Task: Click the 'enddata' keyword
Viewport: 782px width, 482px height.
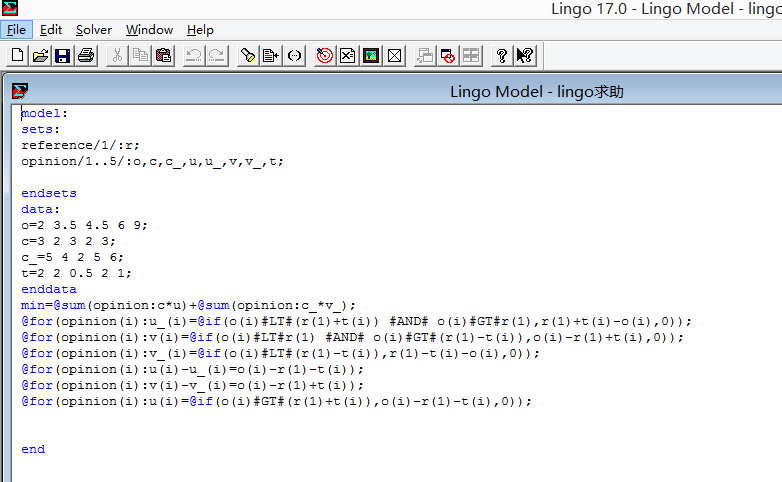Action: (x=49, y=289)
